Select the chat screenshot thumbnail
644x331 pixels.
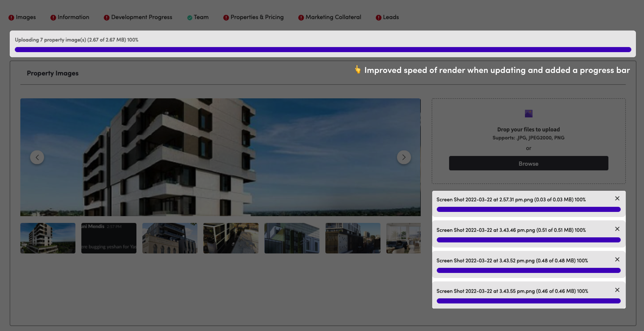(109, 238)
